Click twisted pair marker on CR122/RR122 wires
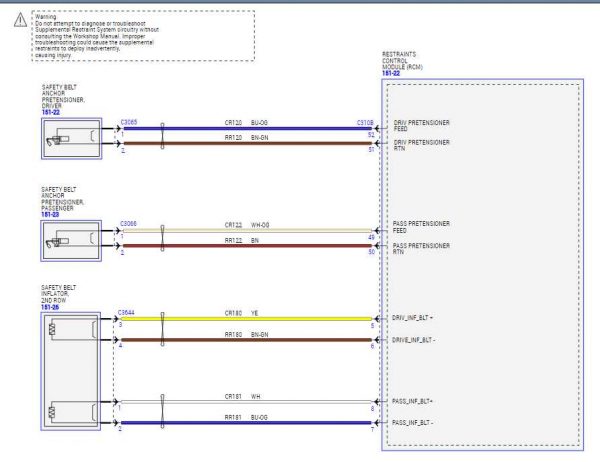This screenshot has width=600, height=462. [x=162, y=238]
